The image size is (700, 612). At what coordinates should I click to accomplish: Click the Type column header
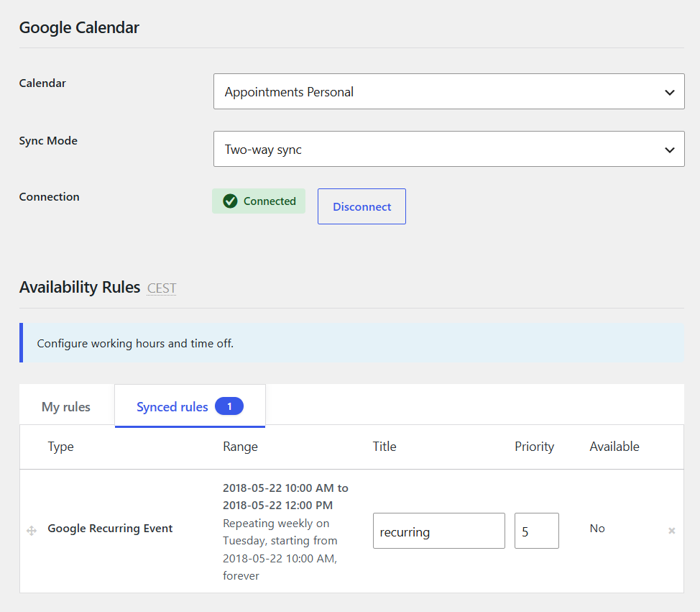point(60,447)
